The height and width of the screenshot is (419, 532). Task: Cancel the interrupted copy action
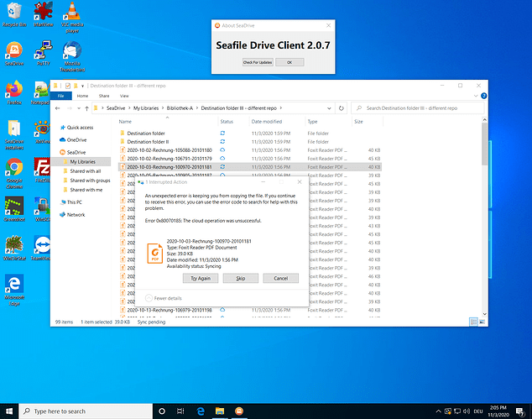(x=281, y=278)
